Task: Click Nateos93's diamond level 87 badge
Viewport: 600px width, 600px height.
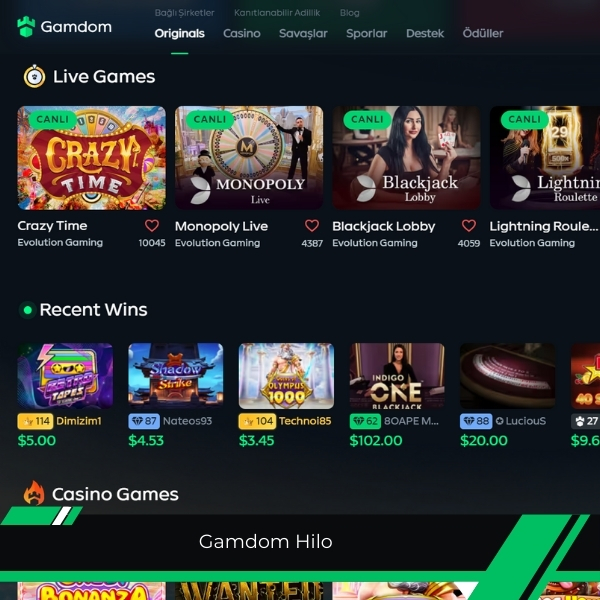Action: 143,421
